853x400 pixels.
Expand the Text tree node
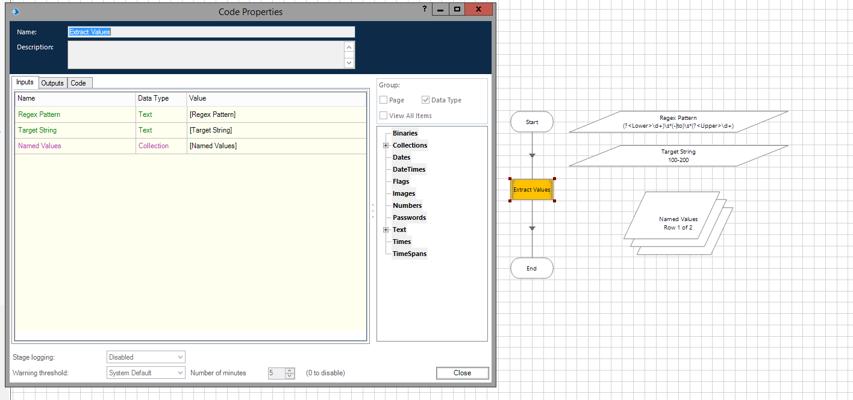386,230
